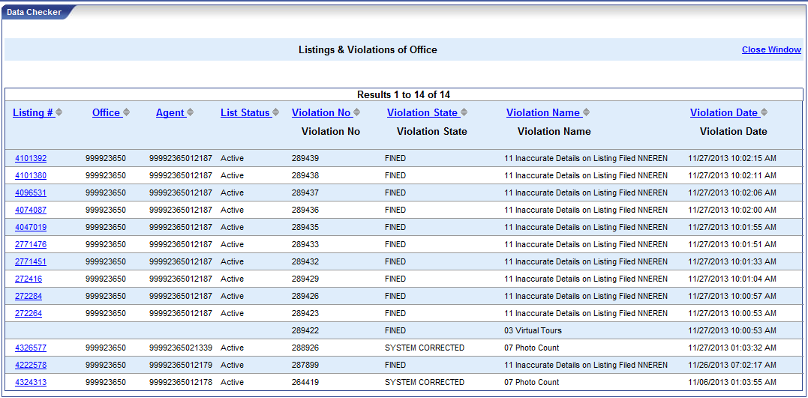Click violation number 289436
The height and width of the screenshot is (398, 808).
[x=305, y=210]
